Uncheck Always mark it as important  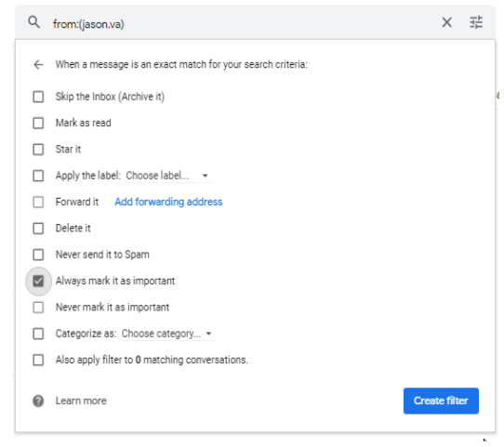38,282
